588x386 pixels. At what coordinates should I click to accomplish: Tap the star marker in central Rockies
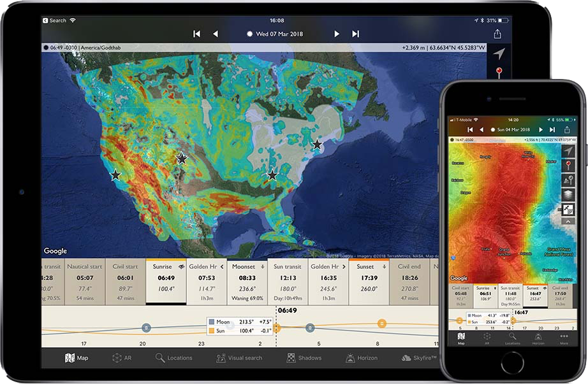pyautogui.click(x=182, y=159)
